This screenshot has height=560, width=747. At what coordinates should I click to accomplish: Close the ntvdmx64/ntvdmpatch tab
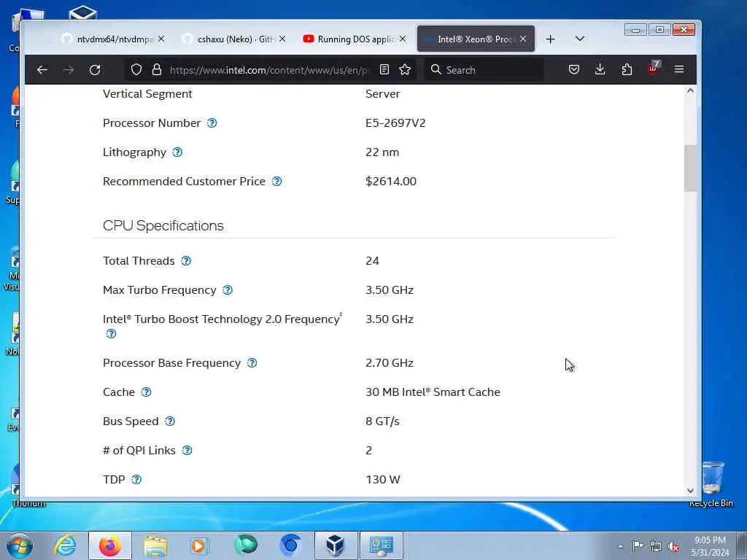[x=161, y=39]
